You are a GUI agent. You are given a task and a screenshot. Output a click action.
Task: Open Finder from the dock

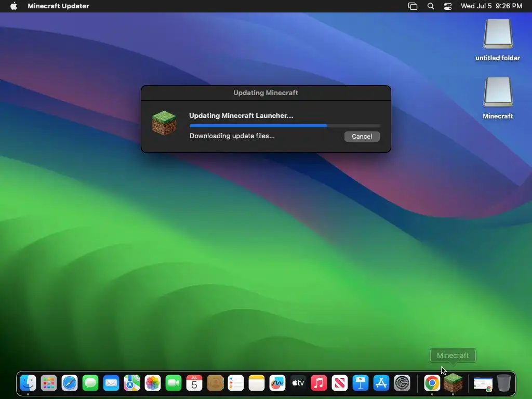point(28,383)
